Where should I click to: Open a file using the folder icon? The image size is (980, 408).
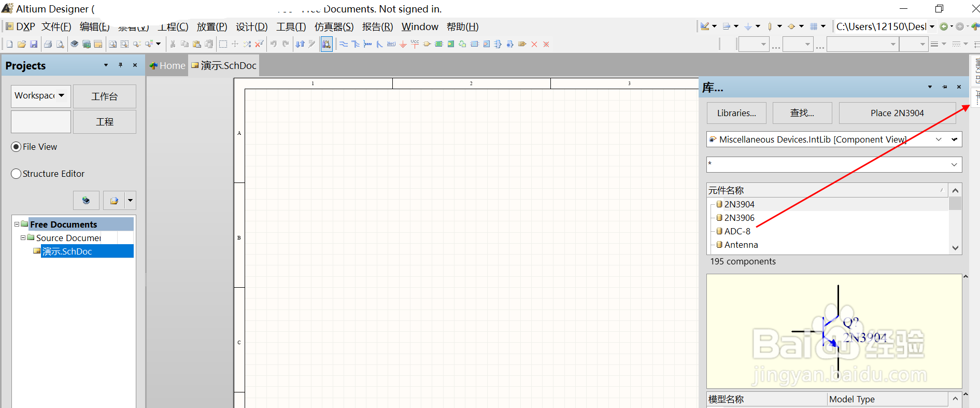pos(22,44)
